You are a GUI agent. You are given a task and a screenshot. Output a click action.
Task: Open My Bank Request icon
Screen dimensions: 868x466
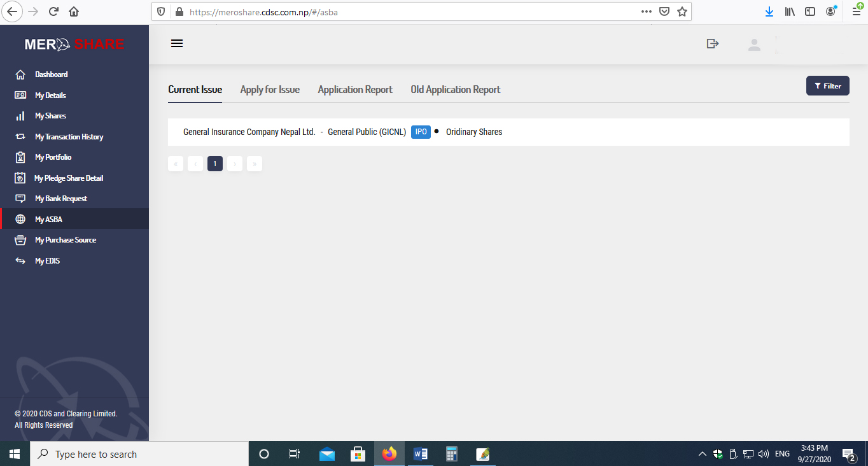click(x=20, y=199)
